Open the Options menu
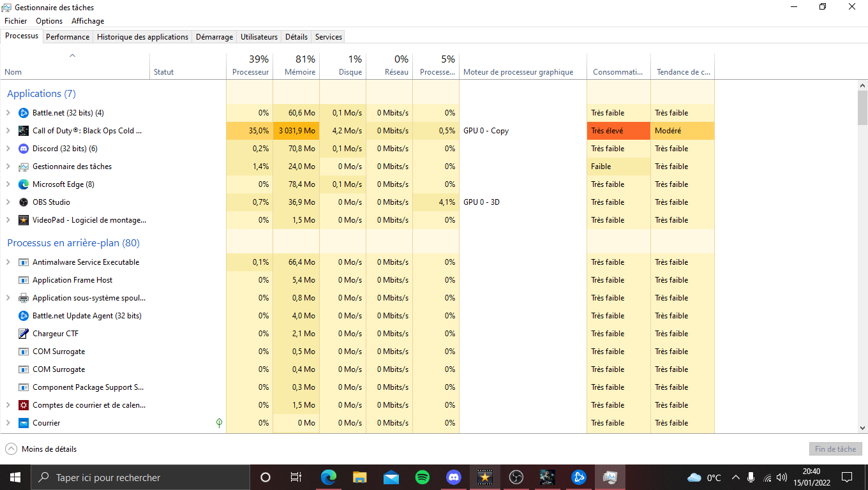 pyautogui.click(x=49, y=21)
